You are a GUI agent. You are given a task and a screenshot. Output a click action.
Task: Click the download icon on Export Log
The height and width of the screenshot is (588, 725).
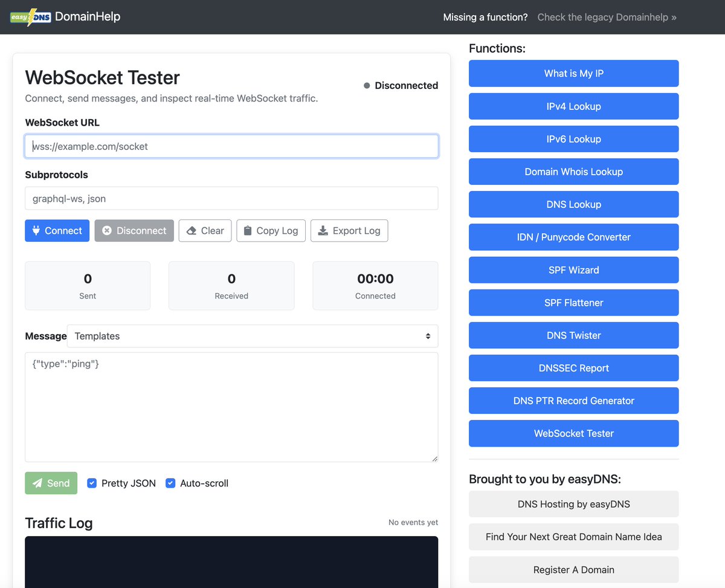[323, 230]
